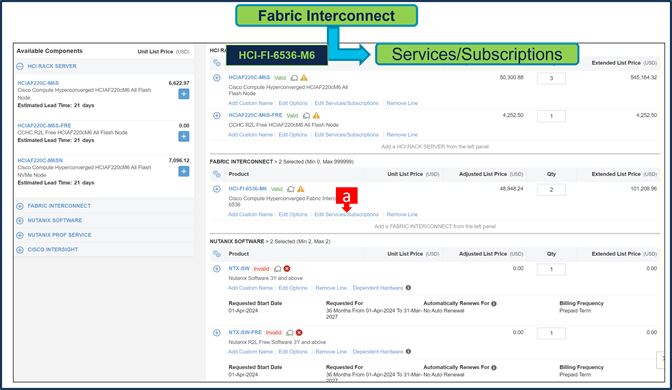This screenshot has height=390, width=672.
Task: Click link icon in Nutanix Software table header
Action: click(x=217, y=254)
